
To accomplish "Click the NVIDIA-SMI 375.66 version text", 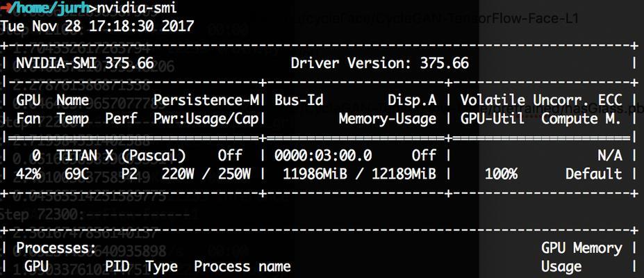I will coord(85,63).
